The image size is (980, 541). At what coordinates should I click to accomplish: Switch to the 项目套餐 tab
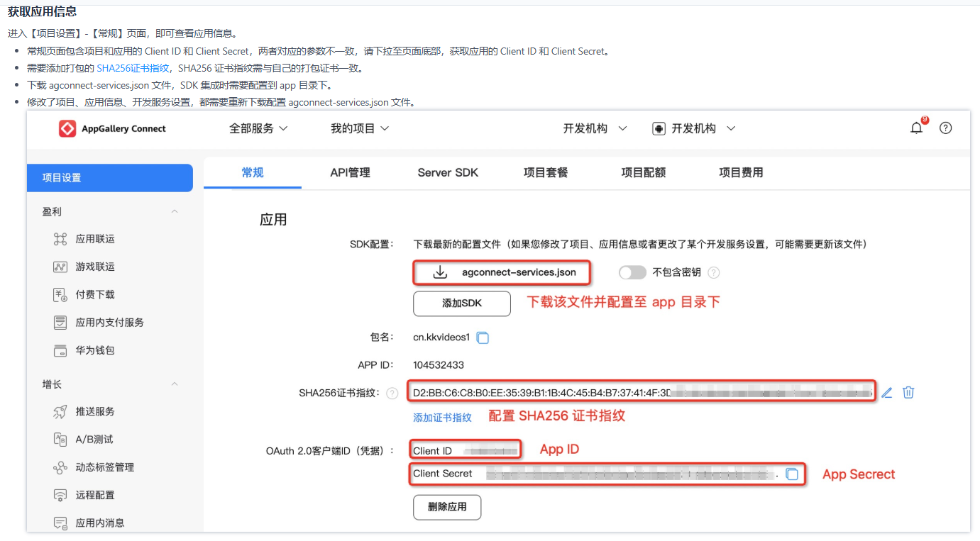546,172
